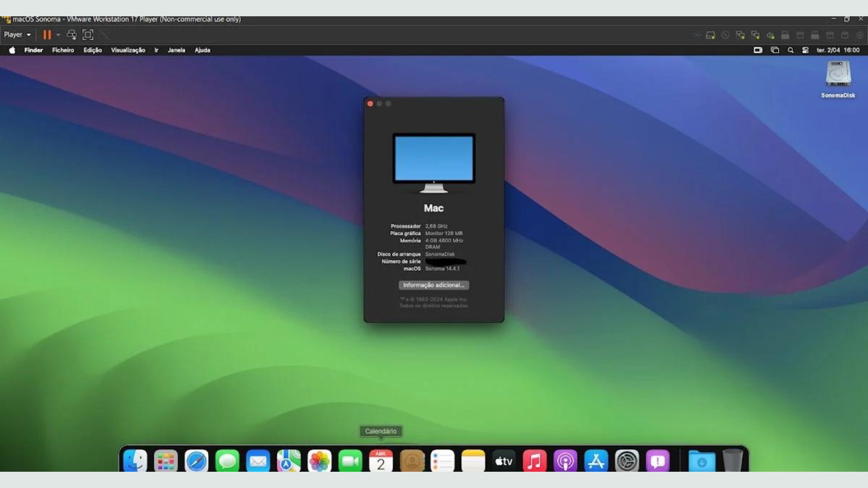Expand the power options arrow beside pause
The height and width of the screenshot is (488, 868).
pos(58,35)
